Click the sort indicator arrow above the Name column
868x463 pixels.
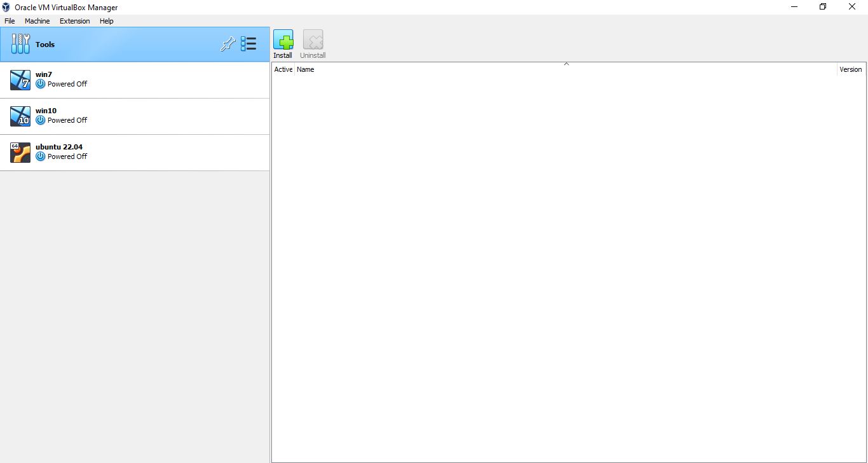(x=566, y=64)
